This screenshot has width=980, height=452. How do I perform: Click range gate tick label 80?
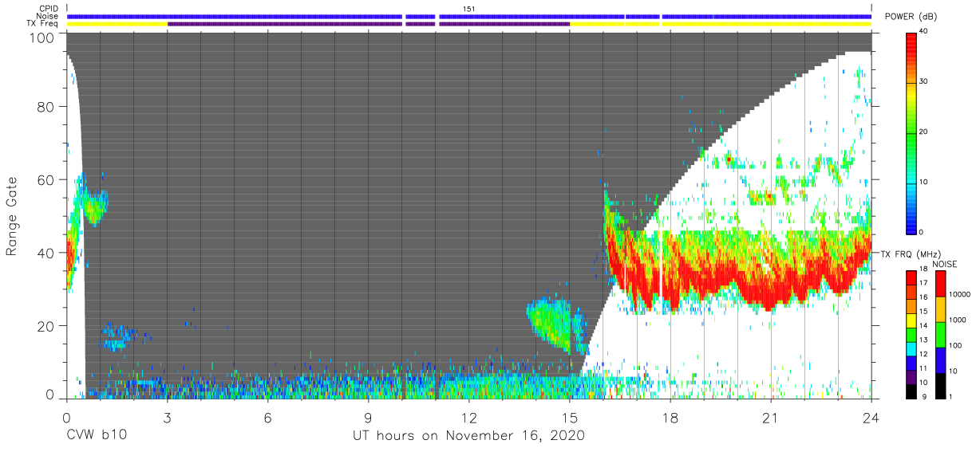[x=46, y=107]
